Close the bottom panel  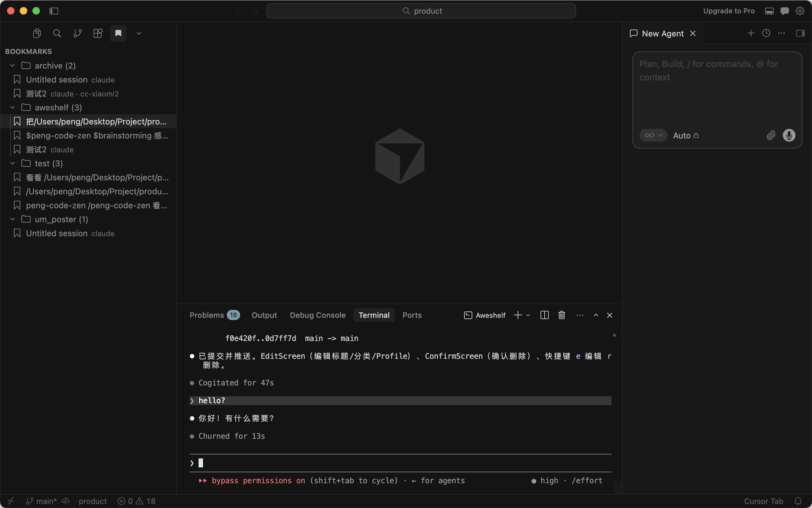pos(610,315)
